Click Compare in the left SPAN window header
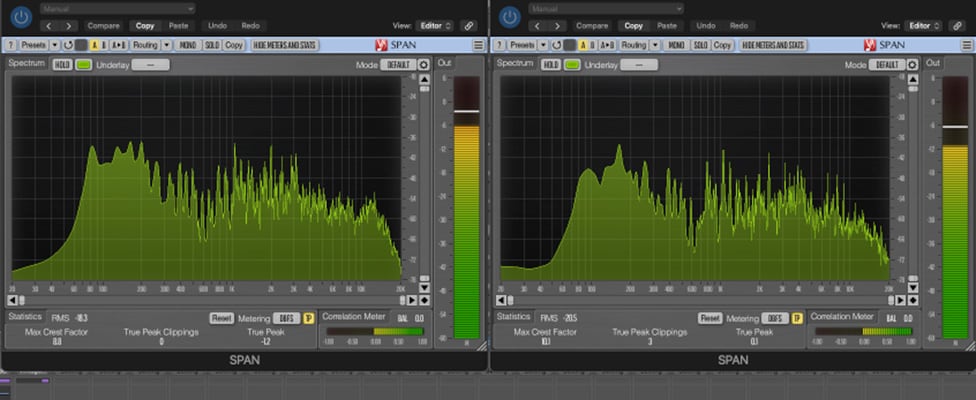This screenshot has width=976, height=400. point(103,26)
